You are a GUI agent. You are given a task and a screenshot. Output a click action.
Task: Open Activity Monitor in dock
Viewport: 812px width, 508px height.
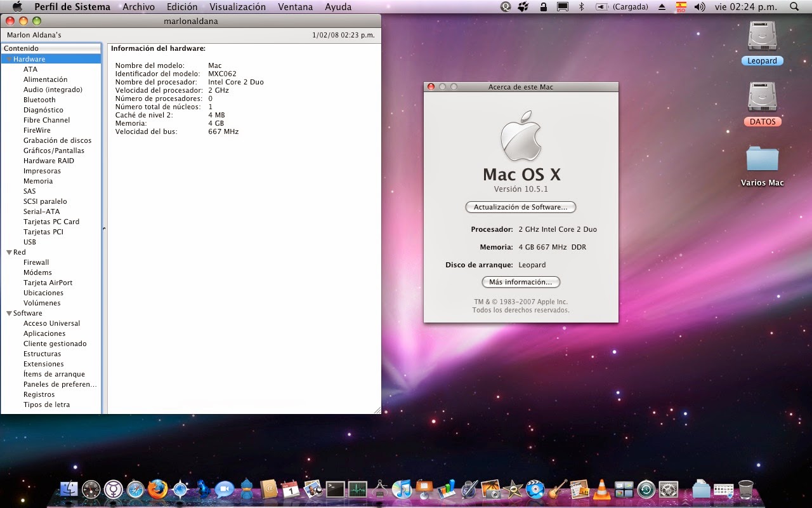pyautogui.click(x=357, y=489)
